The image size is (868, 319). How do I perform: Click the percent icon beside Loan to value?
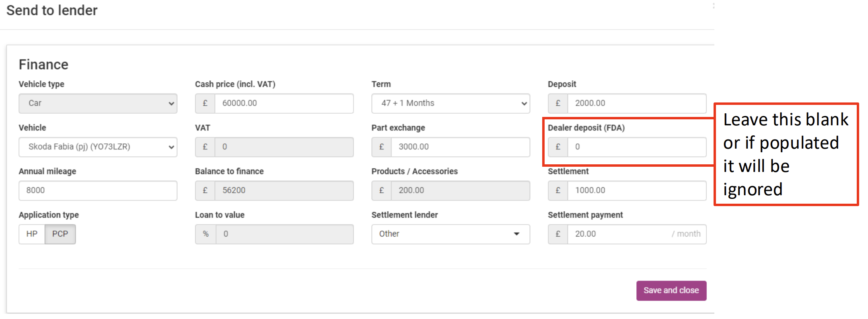coord(206,234)
